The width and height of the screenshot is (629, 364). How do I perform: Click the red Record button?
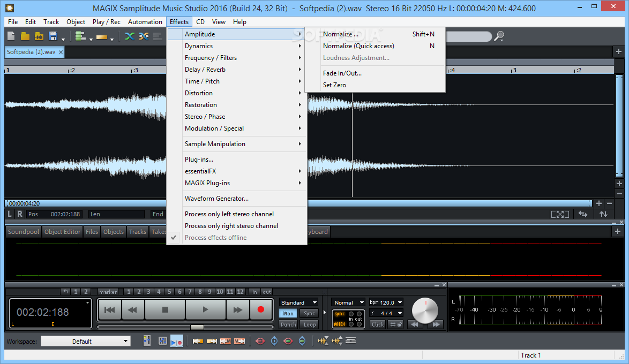click(261, 309)
